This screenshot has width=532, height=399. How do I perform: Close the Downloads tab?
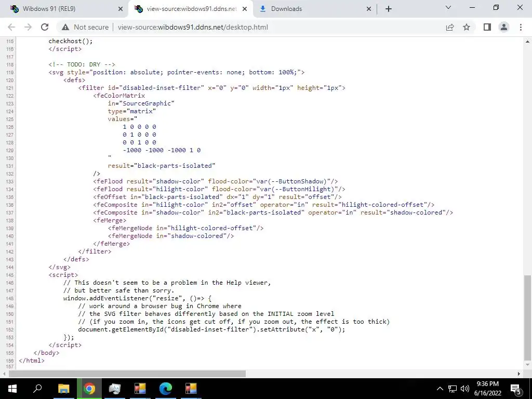click(369, 9)
